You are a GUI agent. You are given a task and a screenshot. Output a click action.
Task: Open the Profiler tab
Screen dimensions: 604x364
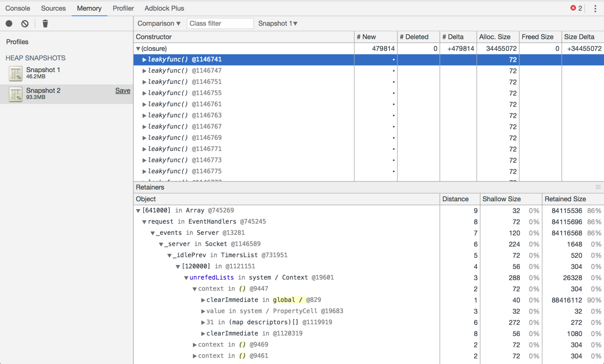(123, 8)
